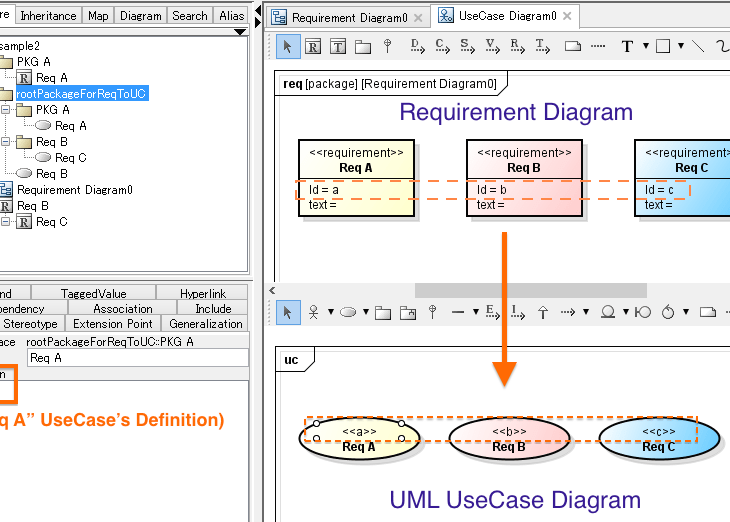Click the Line drawing tool
This screenshot has height=522, width=730.
pyautogui.click(x=698, y=46)
